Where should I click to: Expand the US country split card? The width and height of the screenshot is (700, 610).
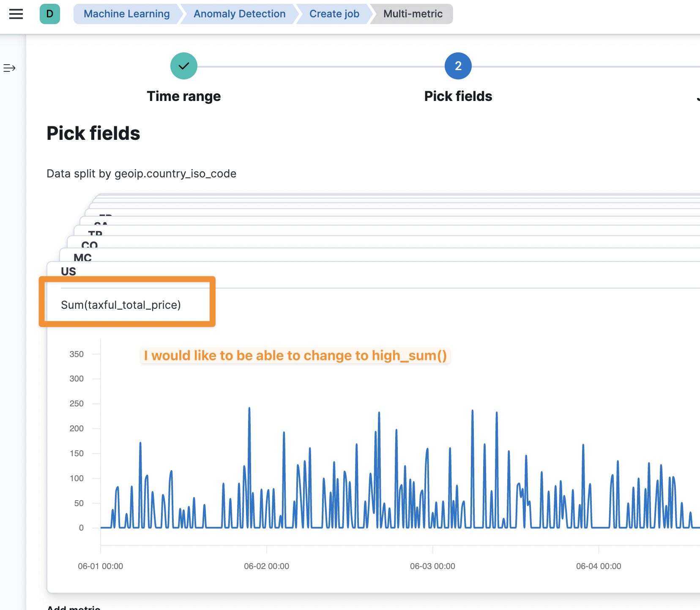click(68, 271)
